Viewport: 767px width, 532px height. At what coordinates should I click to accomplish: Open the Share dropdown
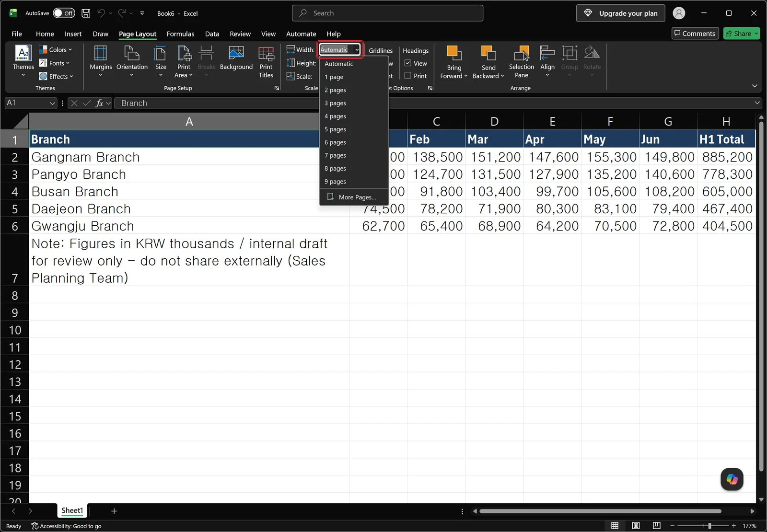click(x=756, y=34)
